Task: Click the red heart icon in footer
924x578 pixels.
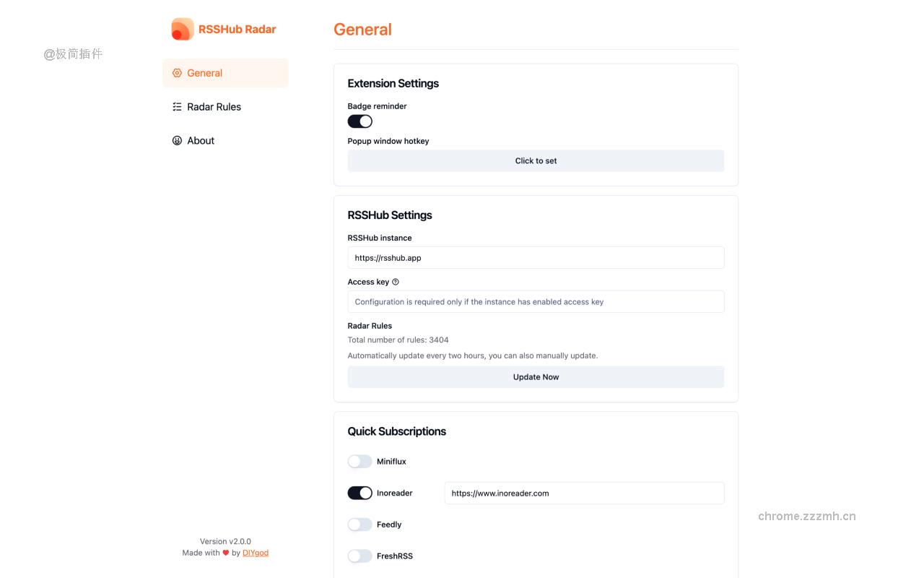Action: pyautogui.click(x=226, y=553)
